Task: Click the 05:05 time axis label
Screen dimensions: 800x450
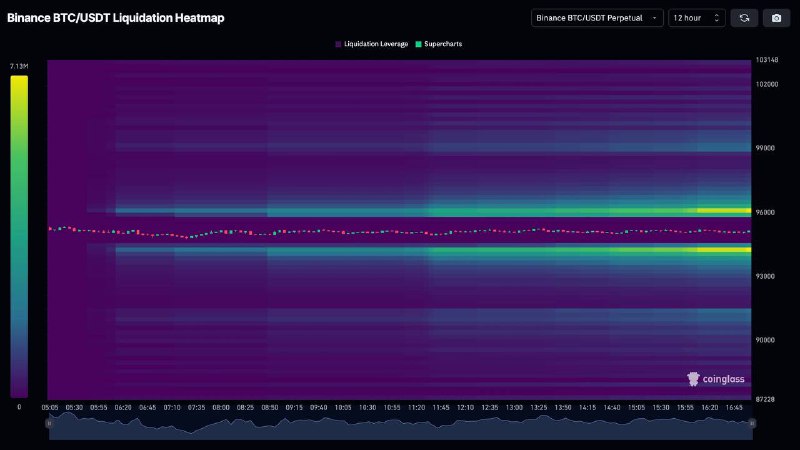Action: click(x=50, y=408)
